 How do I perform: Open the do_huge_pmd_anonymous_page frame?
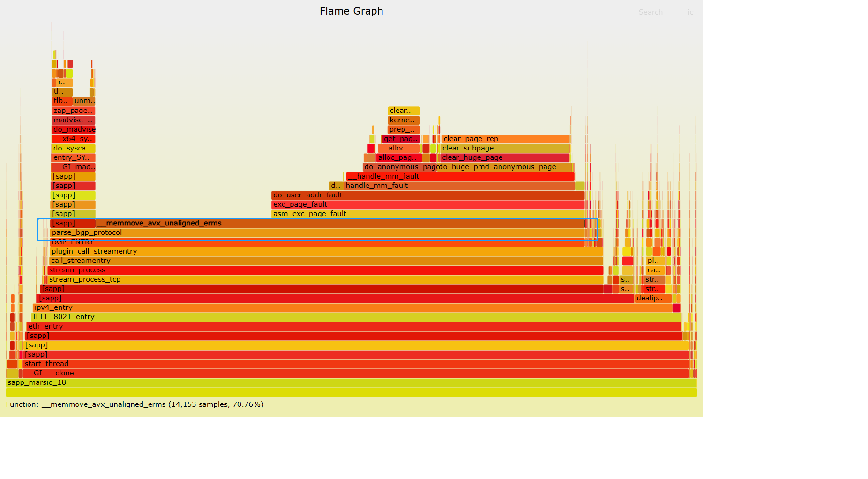point(505,167)
